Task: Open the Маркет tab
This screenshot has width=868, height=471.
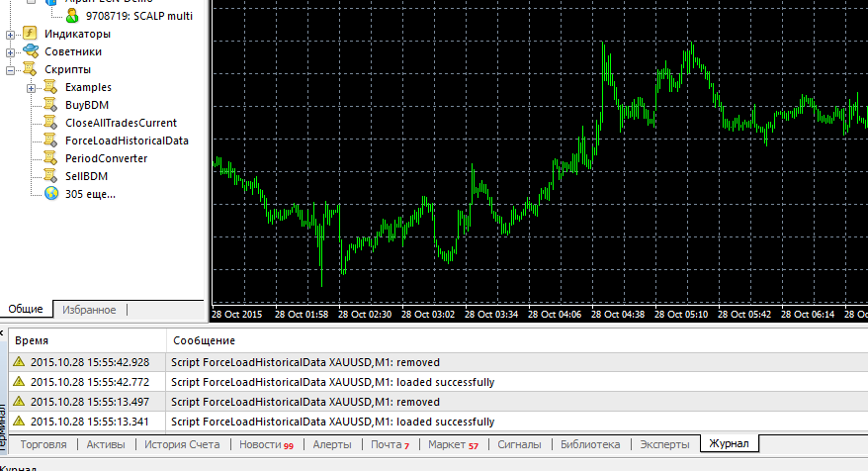Action: tap(454, 444)
